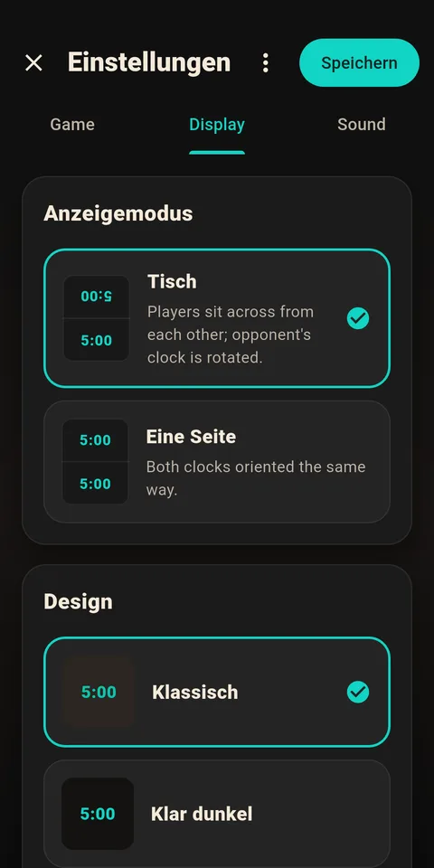This screenshot has height=868, width=434.
Task: Tap the Speichern button
Action: [359, 62]
